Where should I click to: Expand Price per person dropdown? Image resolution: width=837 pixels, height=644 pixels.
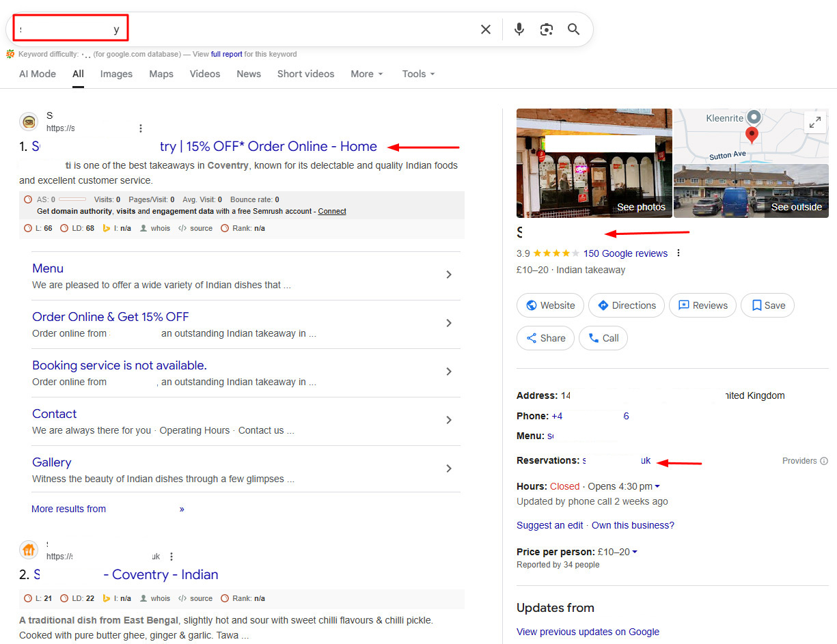click(635, 552)
